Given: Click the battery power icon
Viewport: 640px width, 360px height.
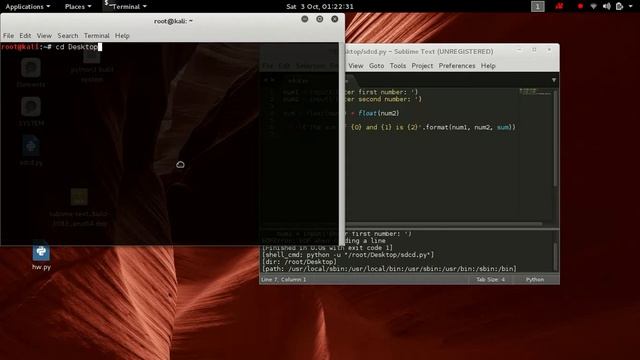Looking at the screenshot, I should click(x=620, y=7).
